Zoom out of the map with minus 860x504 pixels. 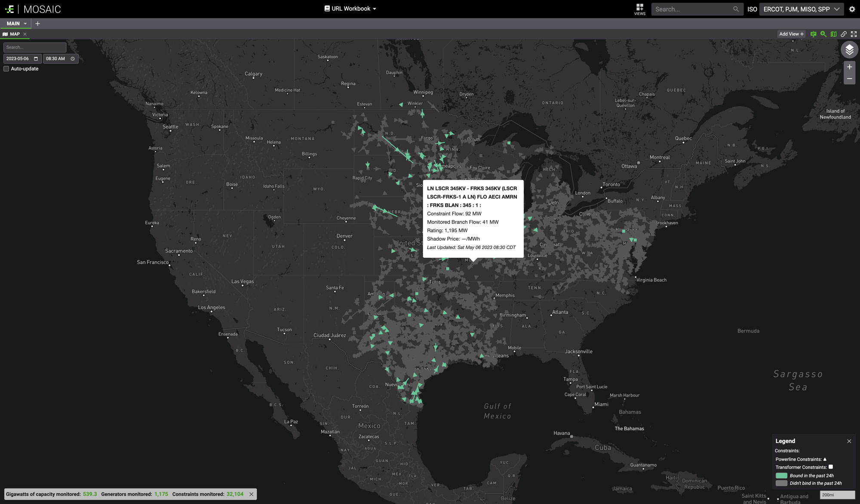coord(849,79)
